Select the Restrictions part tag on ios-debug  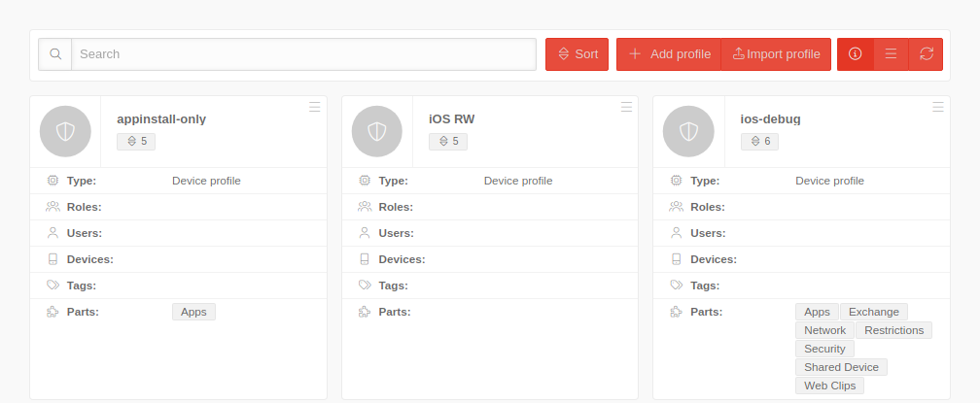coord(893,330)
